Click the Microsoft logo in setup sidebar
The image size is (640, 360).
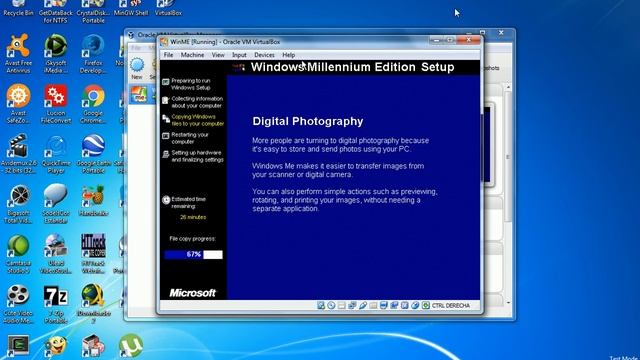coord(193,293)
